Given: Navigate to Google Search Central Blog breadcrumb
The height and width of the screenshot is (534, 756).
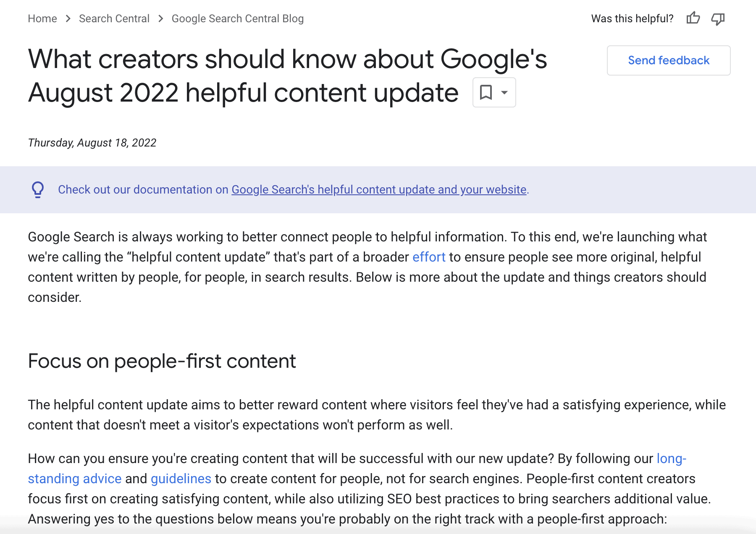Looking at the screenshot, I should [x=238, y=19].
